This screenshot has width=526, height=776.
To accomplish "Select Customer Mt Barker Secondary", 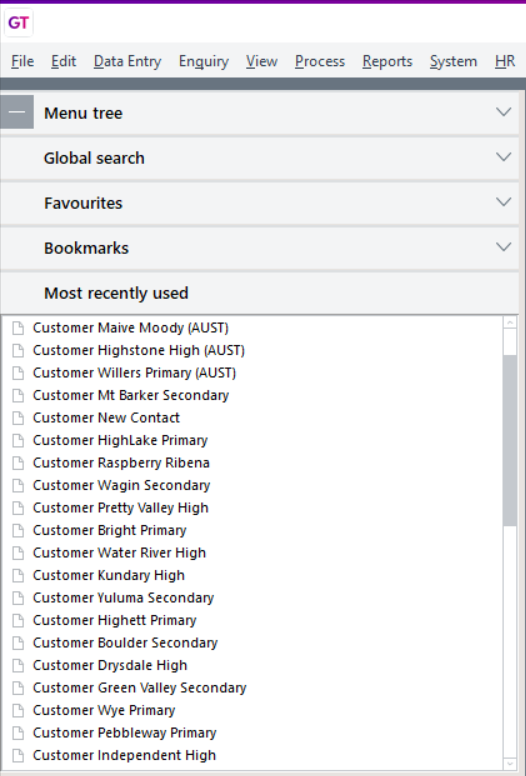I will tap(131, 395).
